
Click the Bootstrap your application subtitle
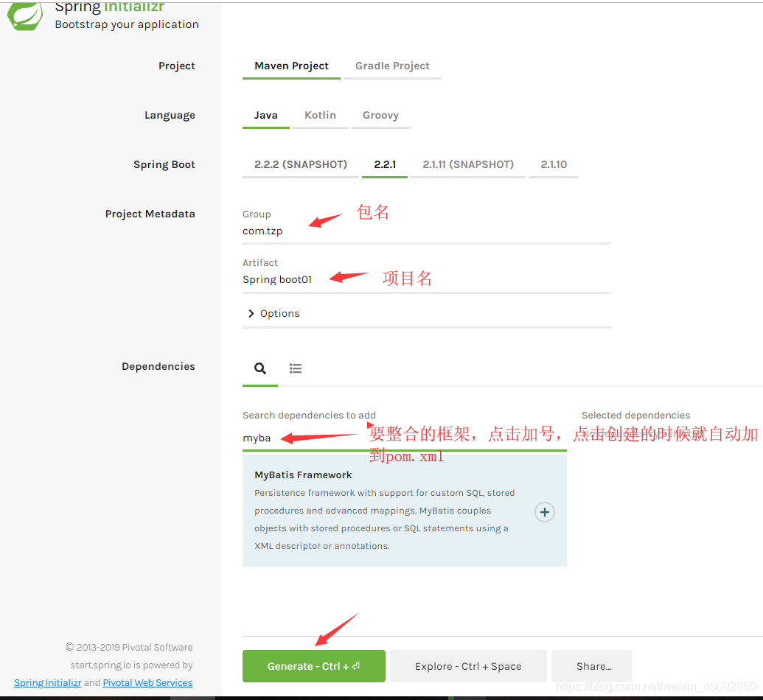point(127,24)
